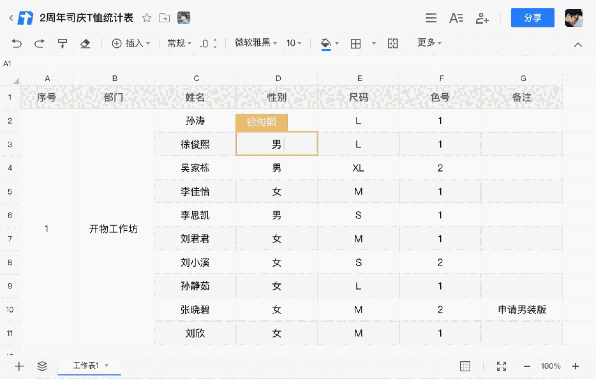Adjust decimal places stepper
Screen dimensions: 596x379
(208, 43)
